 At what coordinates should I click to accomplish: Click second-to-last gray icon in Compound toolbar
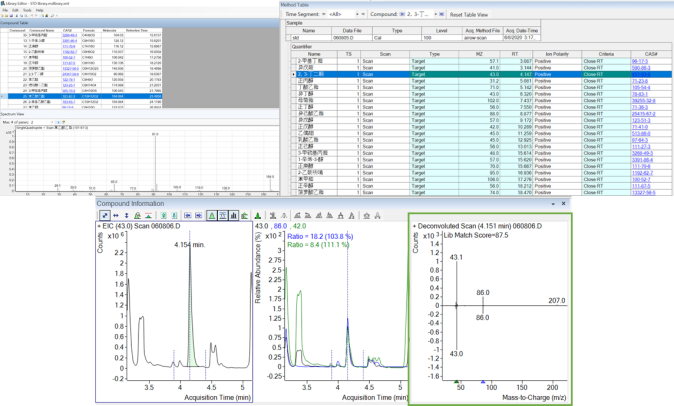pos(367,216)
